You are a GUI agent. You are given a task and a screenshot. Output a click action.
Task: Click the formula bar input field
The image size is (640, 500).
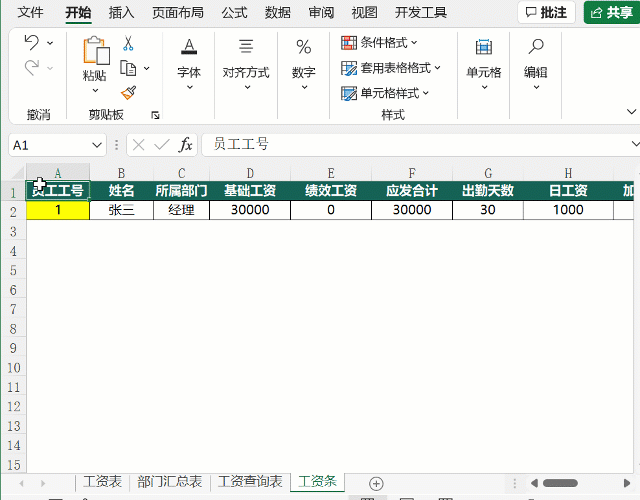[x=416, y=144]
